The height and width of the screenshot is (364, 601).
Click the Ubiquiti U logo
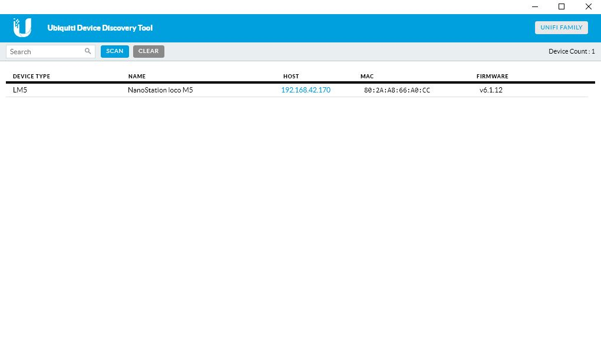tap(22, 28)
